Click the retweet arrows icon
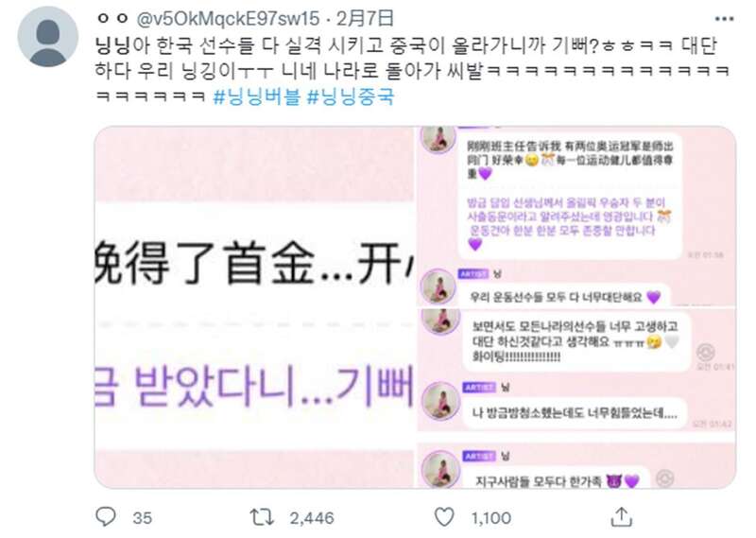This screenshot has width=756, height=538. (262, 518)
